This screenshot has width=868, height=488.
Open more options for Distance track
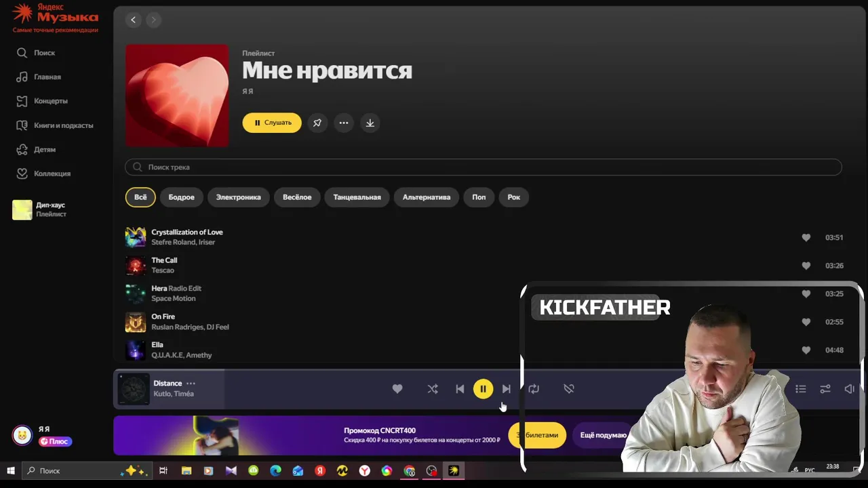[191, 384]
